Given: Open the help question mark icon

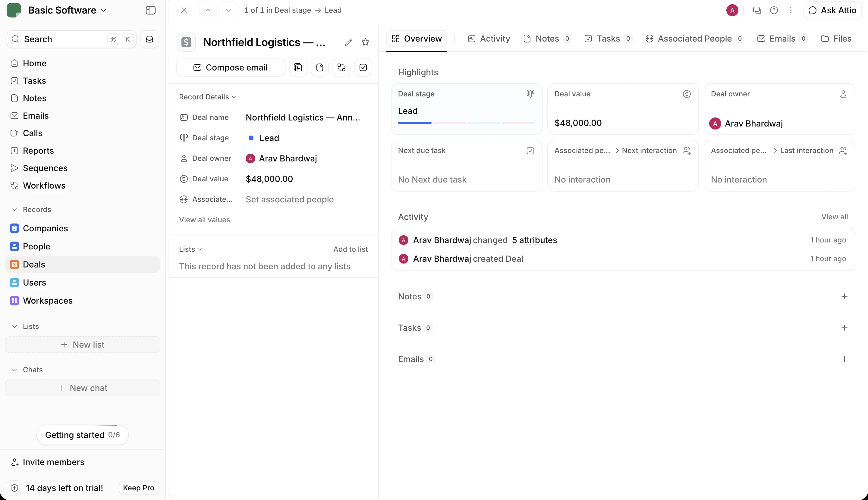Looking at the screenshot, I should pos(774,10).
